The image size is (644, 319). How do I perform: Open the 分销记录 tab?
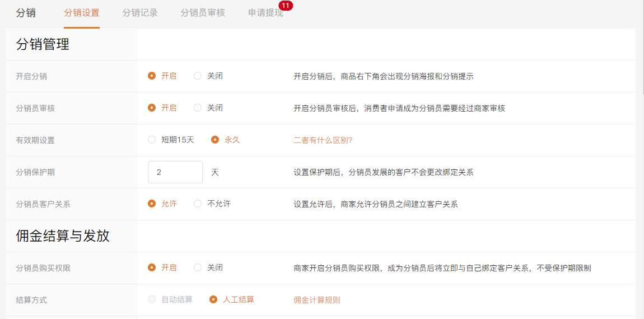click(x=140, y=13)
